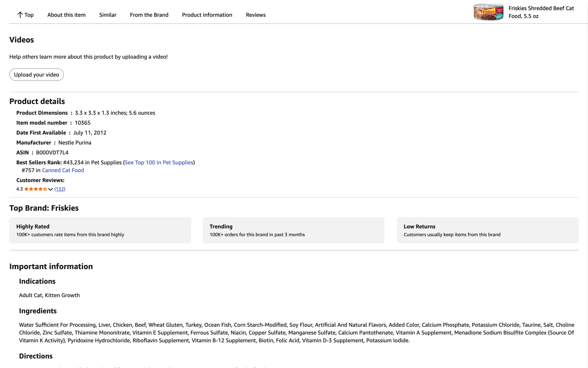Click the 4.3 rating number
The width and height of the screenshot is (588, 368).
tap(19, 189)
